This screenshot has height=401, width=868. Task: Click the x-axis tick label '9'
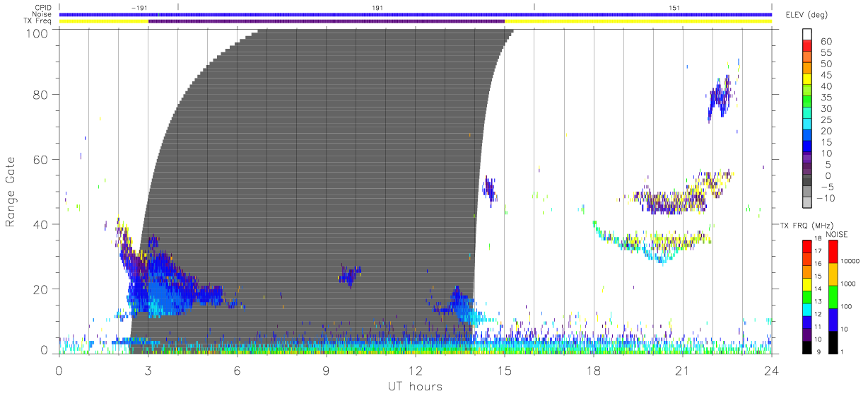click(x=326, y=370)
